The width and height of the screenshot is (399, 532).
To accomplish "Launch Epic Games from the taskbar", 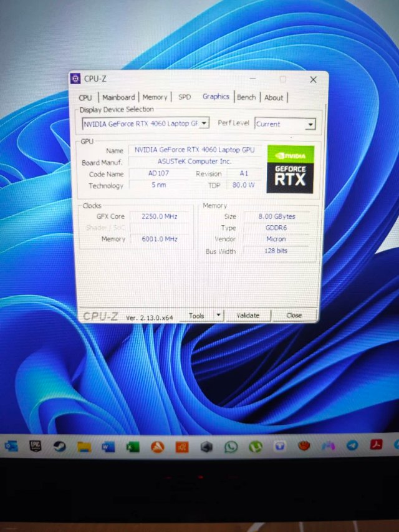I will tap(36, 446).
